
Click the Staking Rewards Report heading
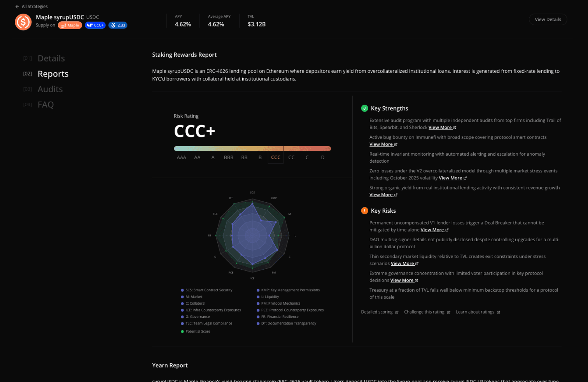(x=184, y=55)
